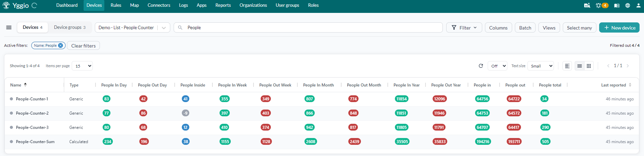644x156 pixels.
Task: Open device People-Counter-3
Action: [32, 128]
